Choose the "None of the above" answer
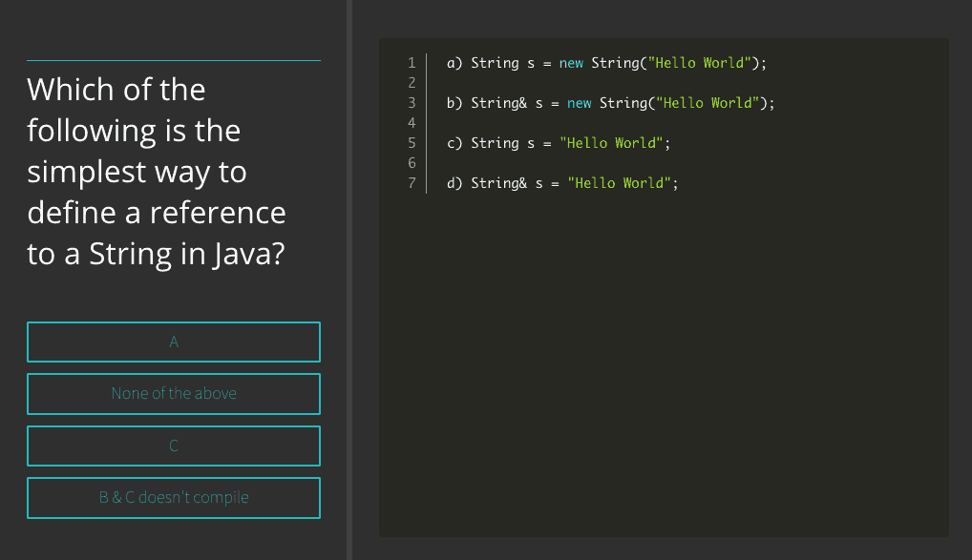The height and width of the screenshot is (560, 972). click(x=174, y=394)
